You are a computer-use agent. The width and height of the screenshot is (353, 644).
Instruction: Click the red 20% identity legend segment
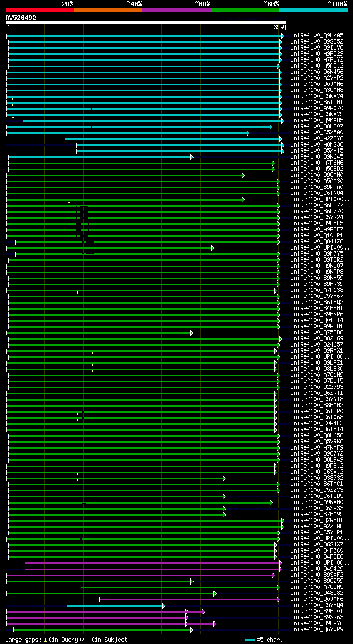(x=40, y=9)
